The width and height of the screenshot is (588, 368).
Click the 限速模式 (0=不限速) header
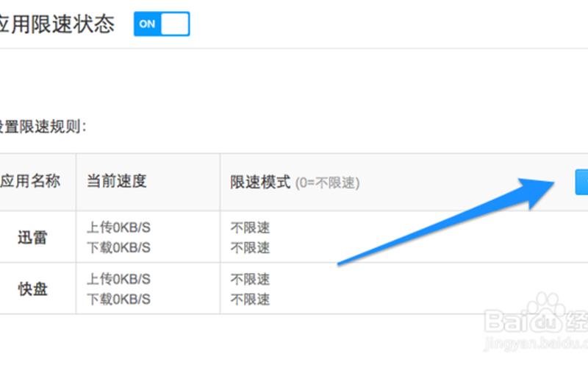coord(295,183)
